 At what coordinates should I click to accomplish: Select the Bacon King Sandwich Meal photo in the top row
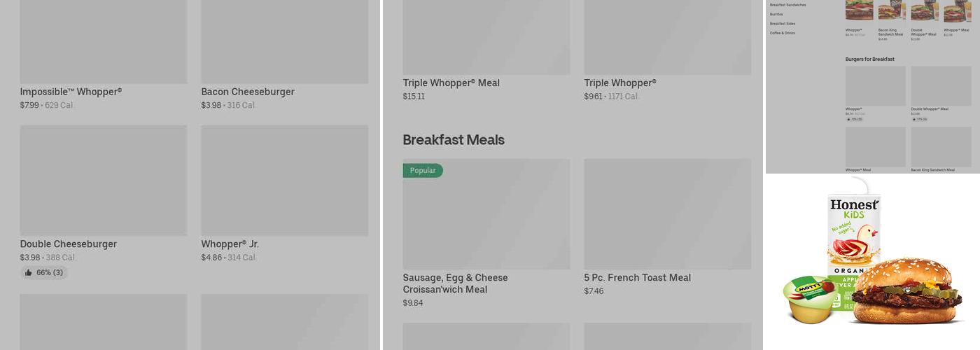coord(892,11)
